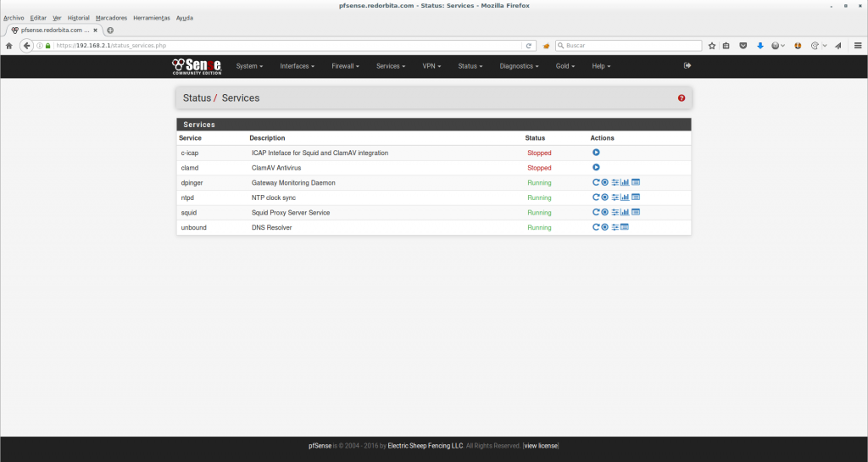Screen dimensions: 868x462
Task: Click the pfSense logout icon
Action: tap(687, 65)
